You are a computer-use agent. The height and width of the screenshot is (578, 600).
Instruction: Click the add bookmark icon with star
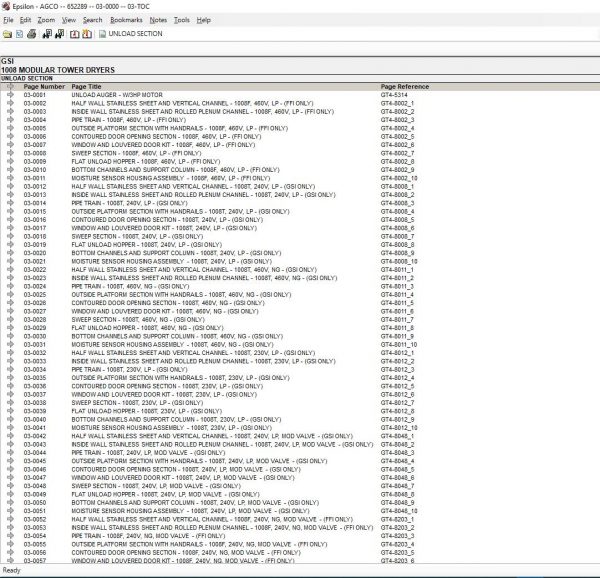tap(87, 34)
